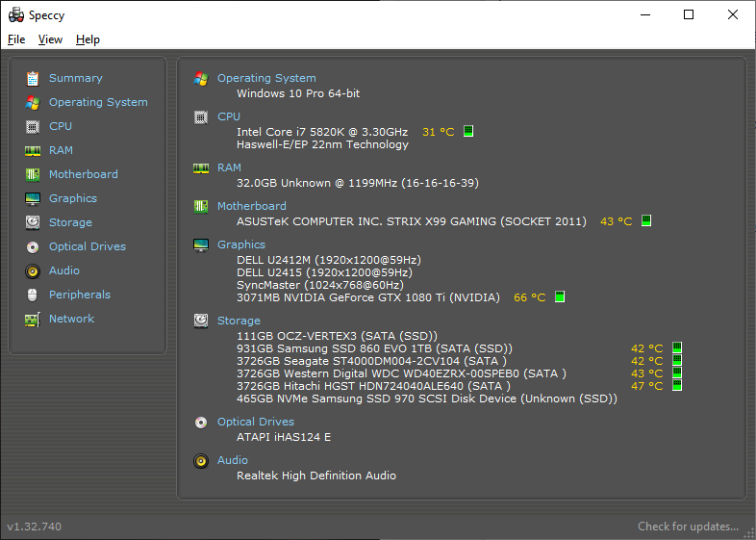
Task: Click the disc icon beside Optical Drives heading in main panel
Action: 201,423
